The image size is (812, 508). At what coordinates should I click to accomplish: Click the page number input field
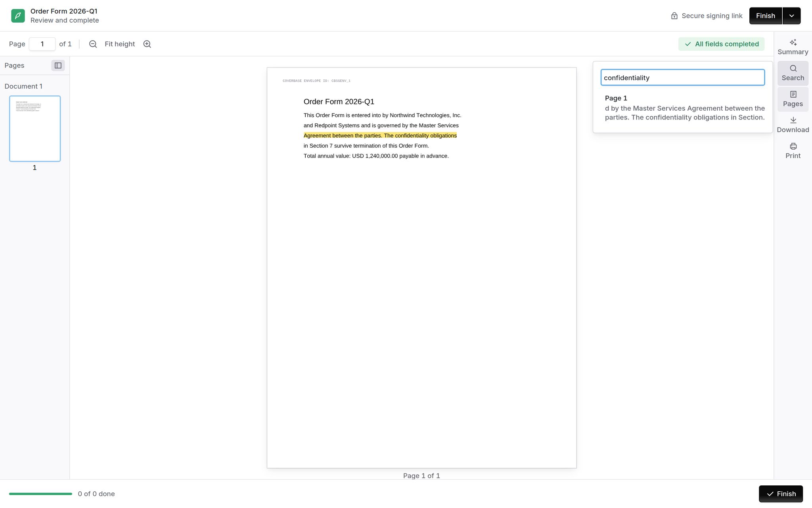[x=42, y=44]
